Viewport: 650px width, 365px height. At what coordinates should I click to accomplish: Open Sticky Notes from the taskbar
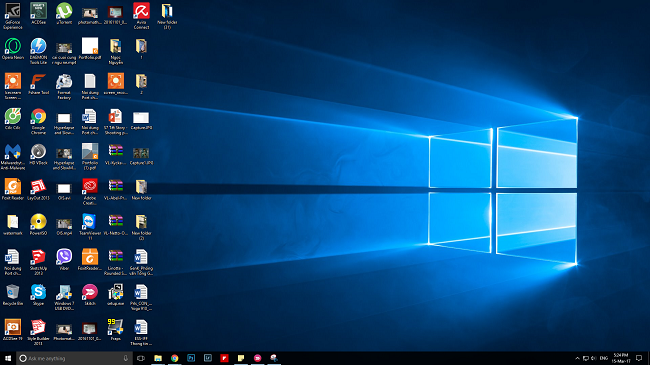(241, 358)
